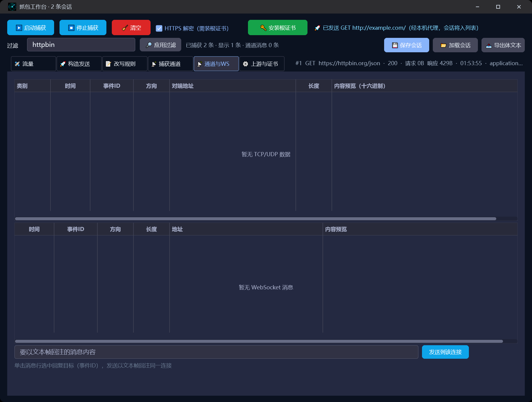The width and height of the screenshot is (532, 402).
Task: Click the stop square icon in 停止捕获
Action: [x=71, y=28]
